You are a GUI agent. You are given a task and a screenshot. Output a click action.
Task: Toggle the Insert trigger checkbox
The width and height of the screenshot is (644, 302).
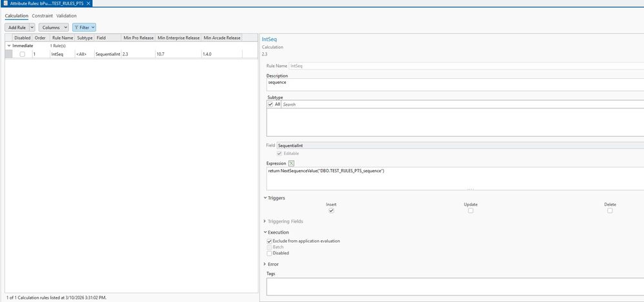[x=332, y=210]
